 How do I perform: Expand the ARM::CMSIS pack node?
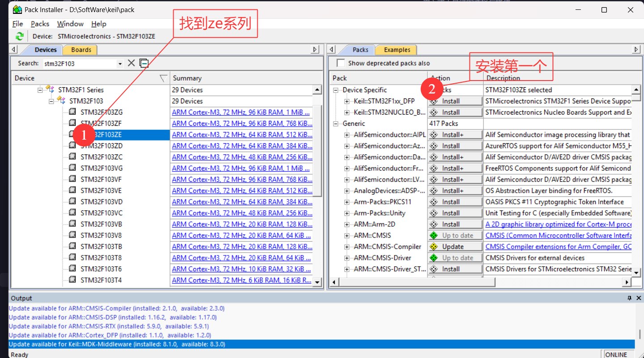click(x=347, y=235)
